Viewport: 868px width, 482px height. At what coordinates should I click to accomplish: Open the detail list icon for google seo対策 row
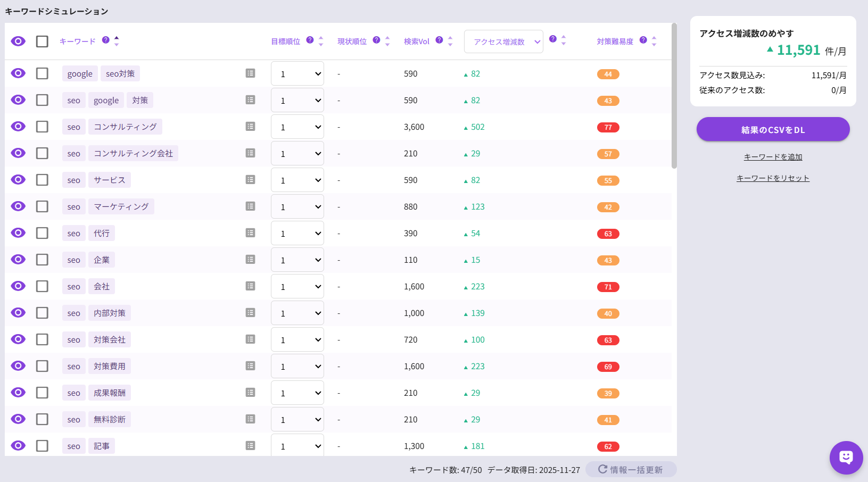(250, 73)
